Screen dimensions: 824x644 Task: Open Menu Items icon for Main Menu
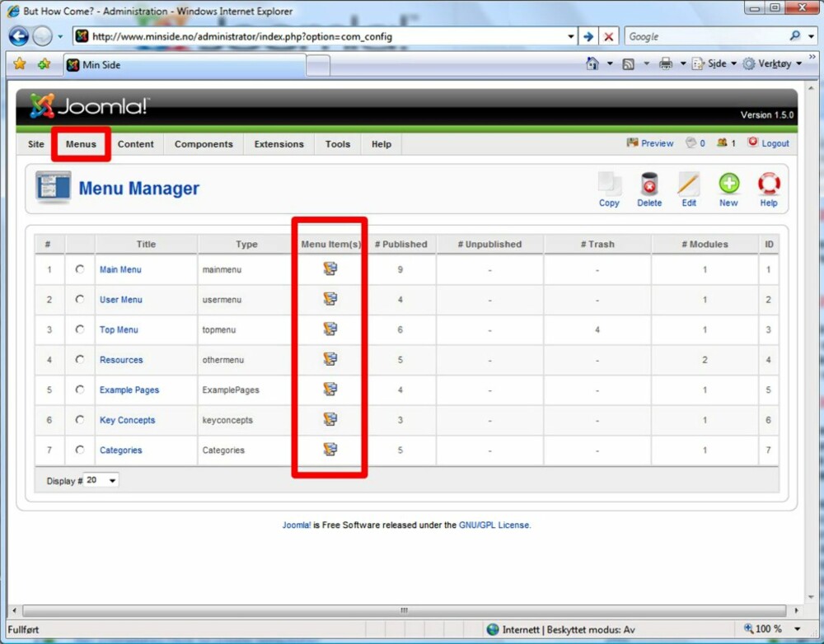(330, 269)
